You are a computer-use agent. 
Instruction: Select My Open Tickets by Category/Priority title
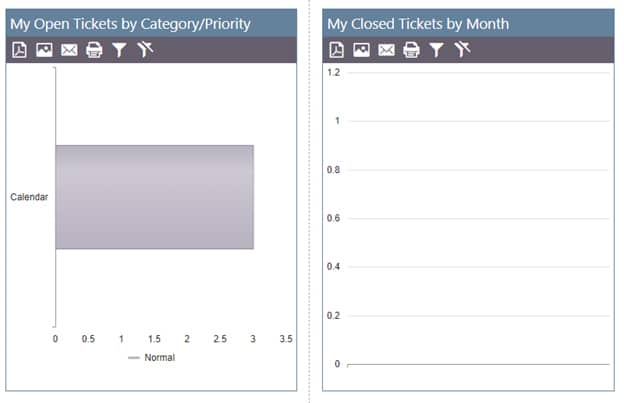coord(130,24)
